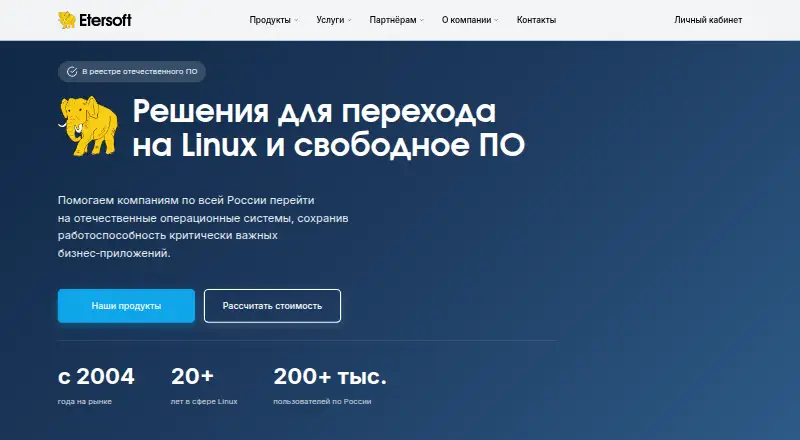
Task: Click the Etersoft wordmark in header
Action: (x=106, y=20)
